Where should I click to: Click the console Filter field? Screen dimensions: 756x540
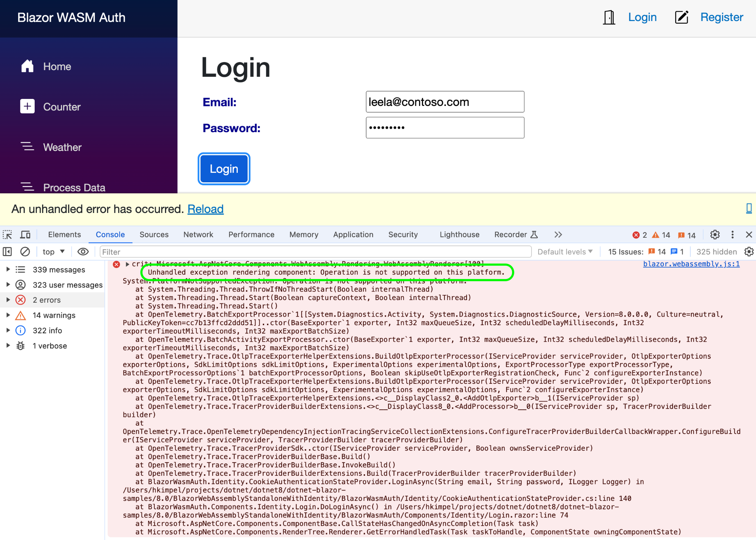(316, 252)
